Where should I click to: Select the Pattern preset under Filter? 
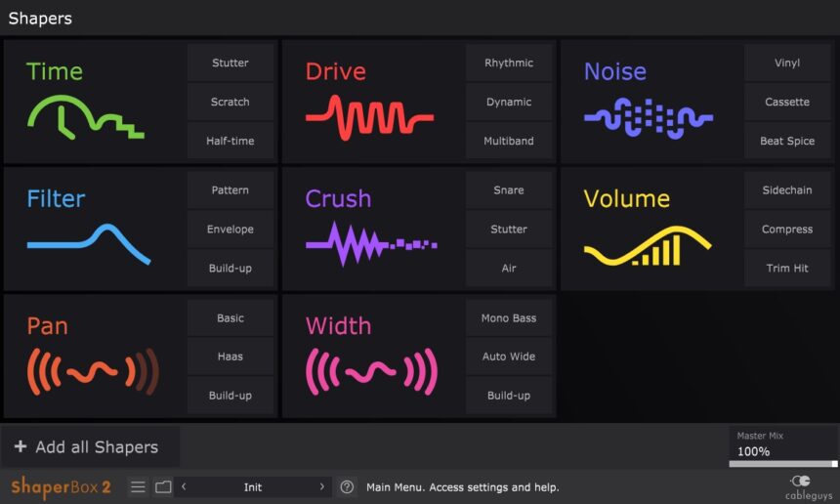point(231,190)
